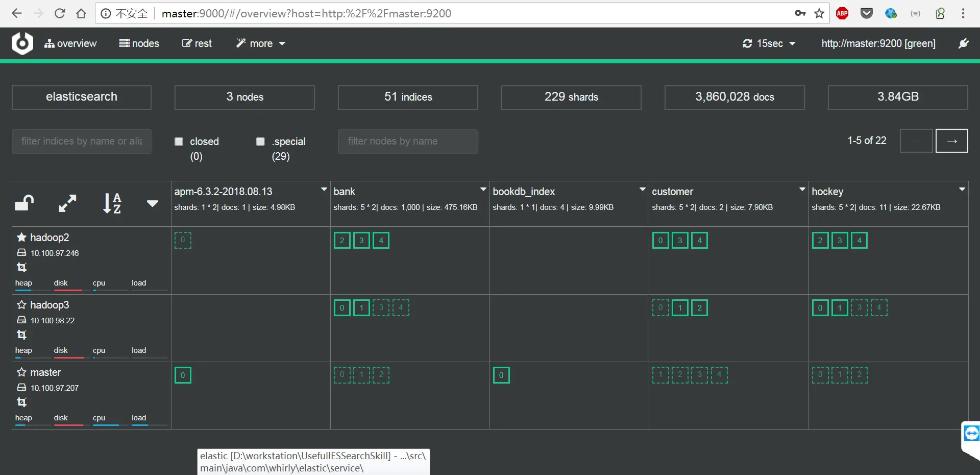The width and height of the screenshot is (980, 475).
Task: Open the AdBlock Plus extension icon
Action: [842, 13]
